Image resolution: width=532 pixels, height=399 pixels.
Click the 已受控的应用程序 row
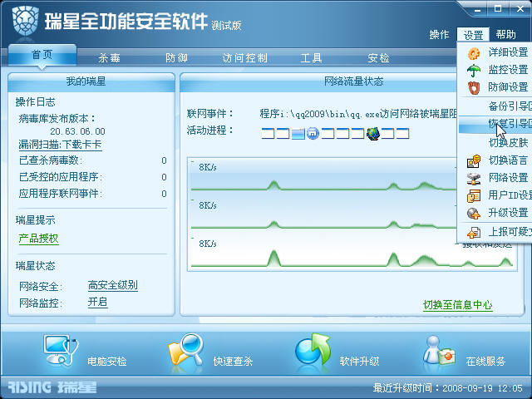[x=92, y=177]
